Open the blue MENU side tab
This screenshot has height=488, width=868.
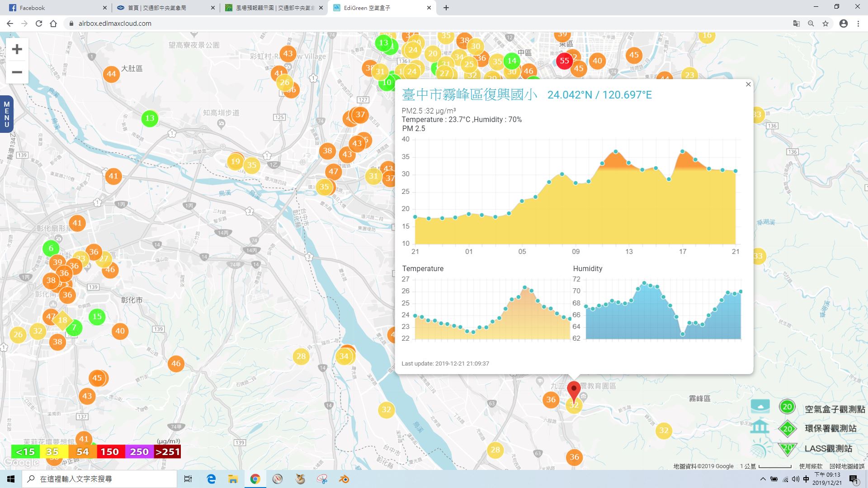click(x=6, y=114)
